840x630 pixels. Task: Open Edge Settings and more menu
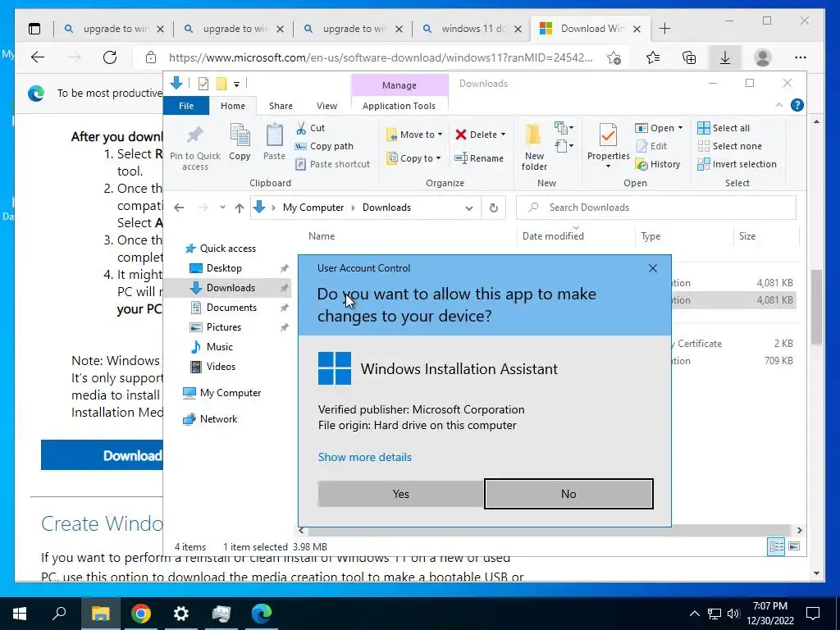pos(801,57)
